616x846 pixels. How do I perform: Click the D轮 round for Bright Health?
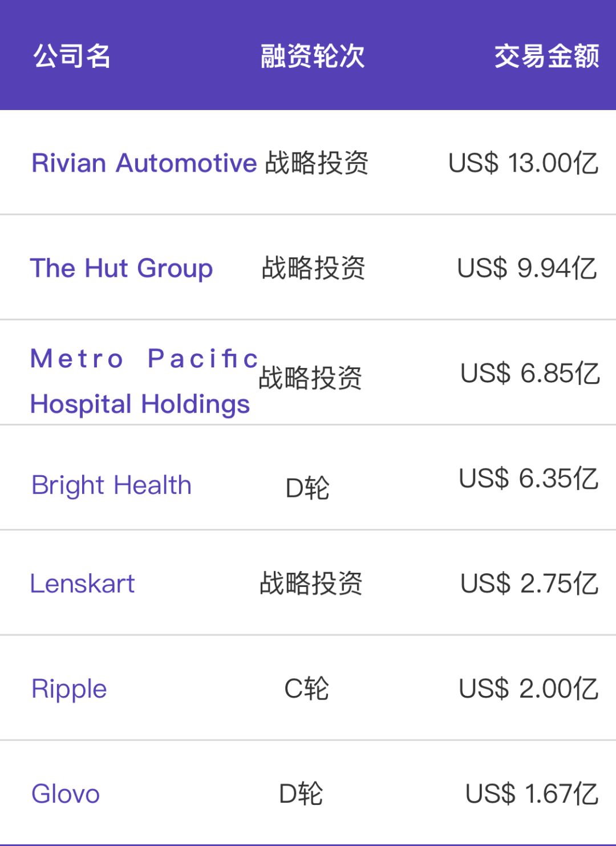[307, 488]
